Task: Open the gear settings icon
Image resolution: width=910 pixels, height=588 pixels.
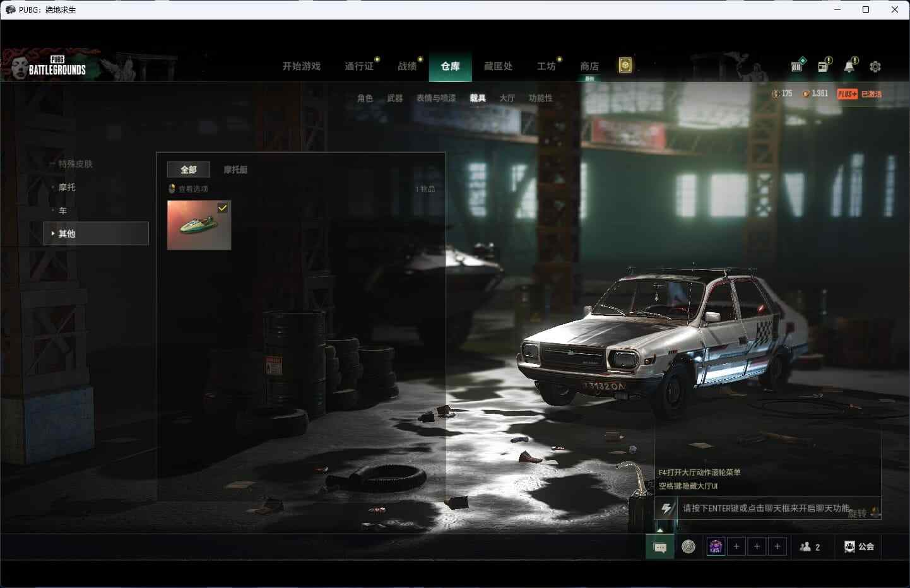Action: point(875,66)
